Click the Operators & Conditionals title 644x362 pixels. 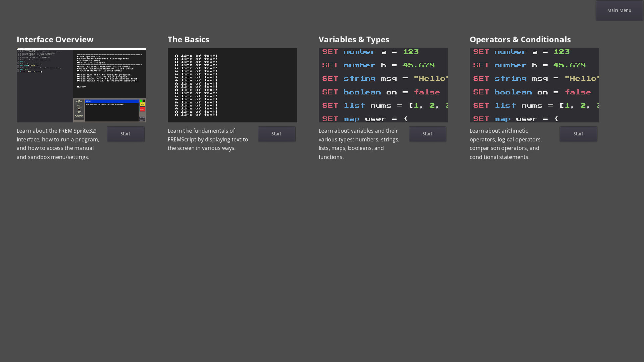coord(520,40)
